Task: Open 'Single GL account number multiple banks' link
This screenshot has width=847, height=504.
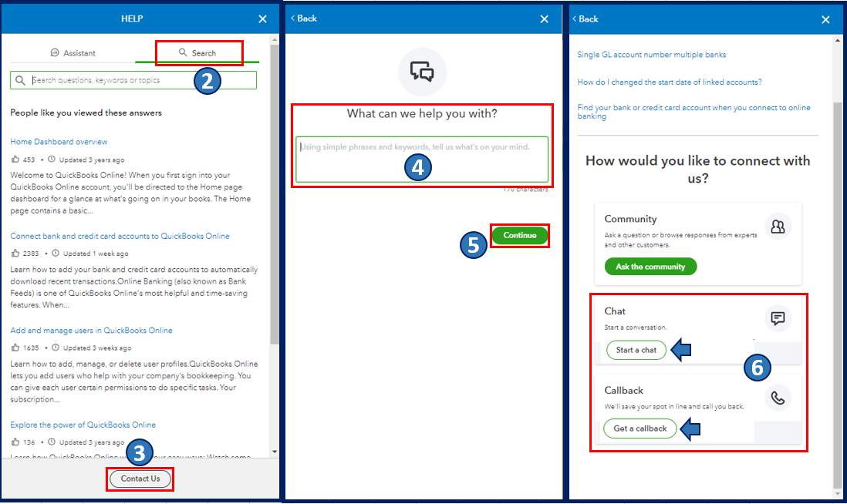Action: tap(652, 55)
